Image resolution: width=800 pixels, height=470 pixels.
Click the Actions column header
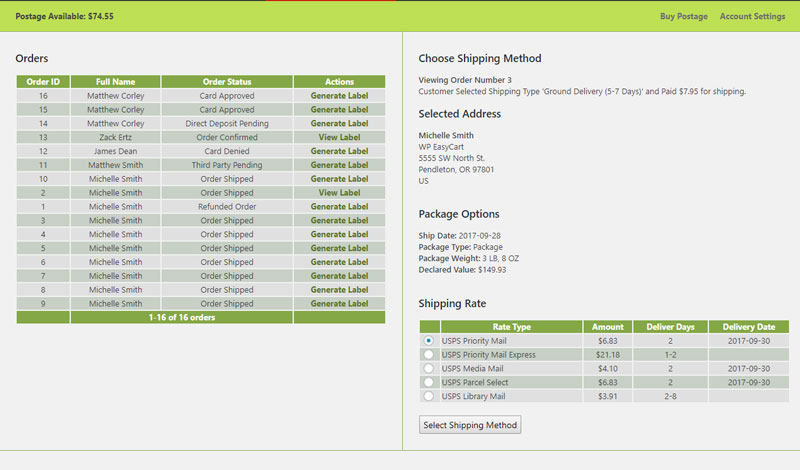tap(339, 82)
